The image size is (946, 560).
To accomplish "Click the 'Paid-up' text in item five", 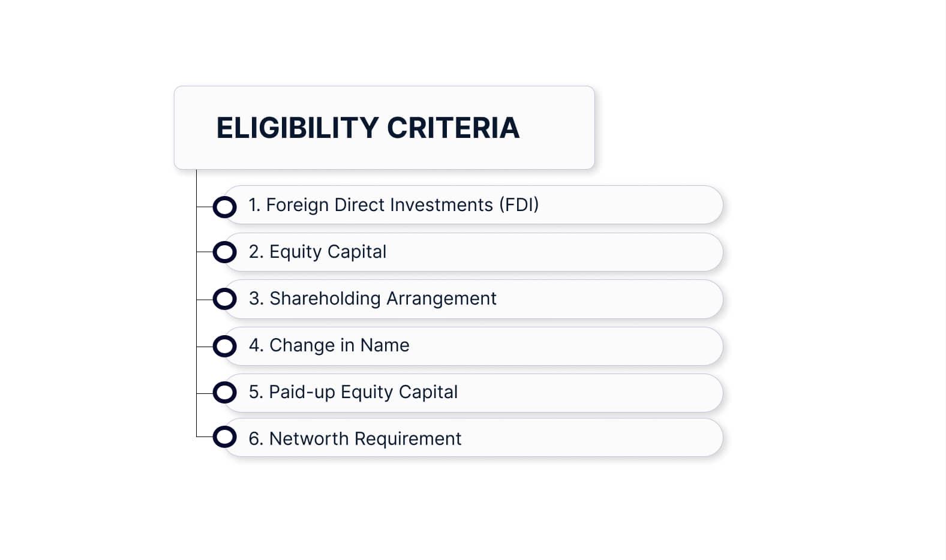I will click(302, 392).
